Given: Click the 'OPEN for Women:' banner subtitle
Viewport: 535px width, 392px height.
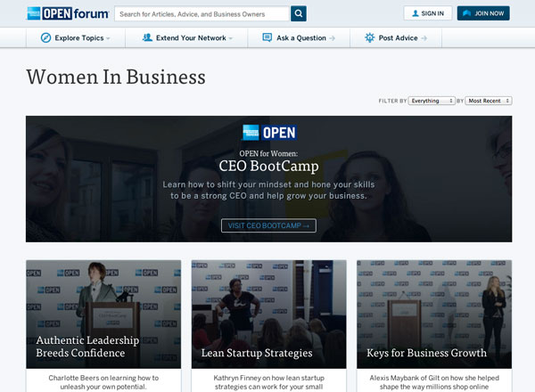Looking at the screenshot, I should click(268, 154).
